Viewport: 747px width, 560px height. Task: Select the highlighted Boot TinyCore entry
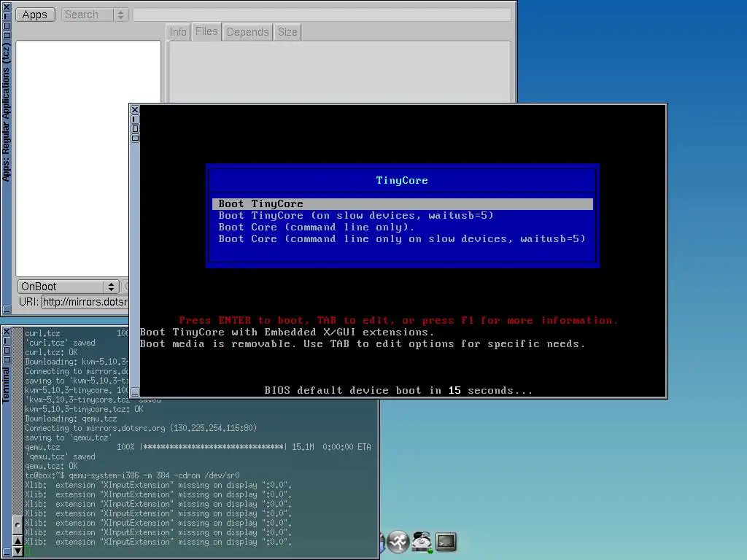pos(403,204)
